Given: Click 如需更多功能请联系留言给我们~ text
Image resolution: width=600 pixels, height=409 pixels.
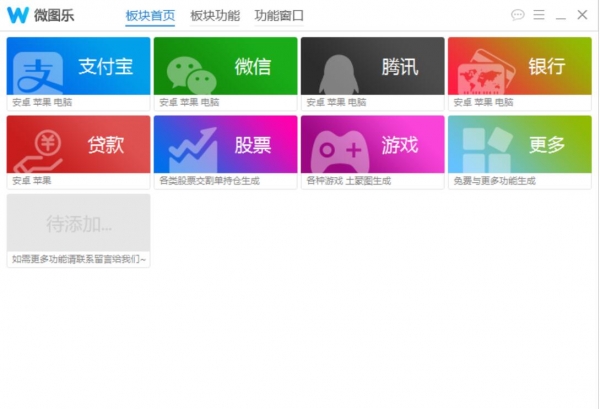Looking at the screenshot, I should pos(79,259).
